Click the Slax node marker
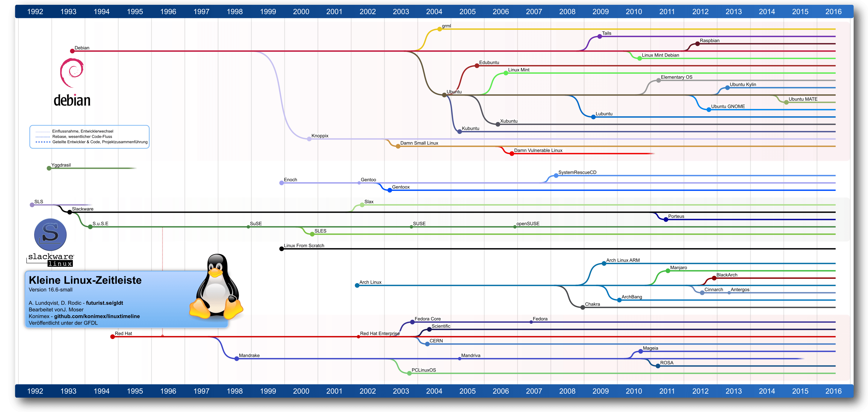This screenshot has width=868, height=412. 362,205
